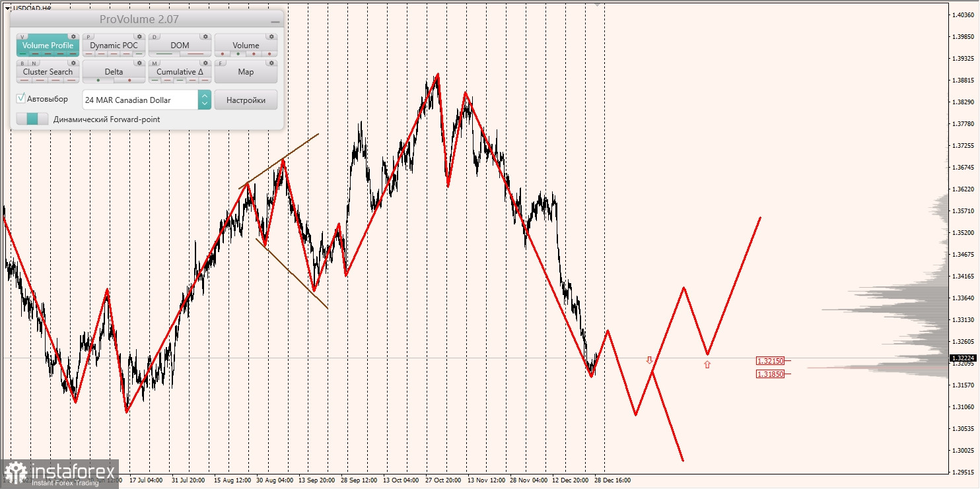Toggle the Volume Profile indicator
The image size is (980, 489).
48,45
